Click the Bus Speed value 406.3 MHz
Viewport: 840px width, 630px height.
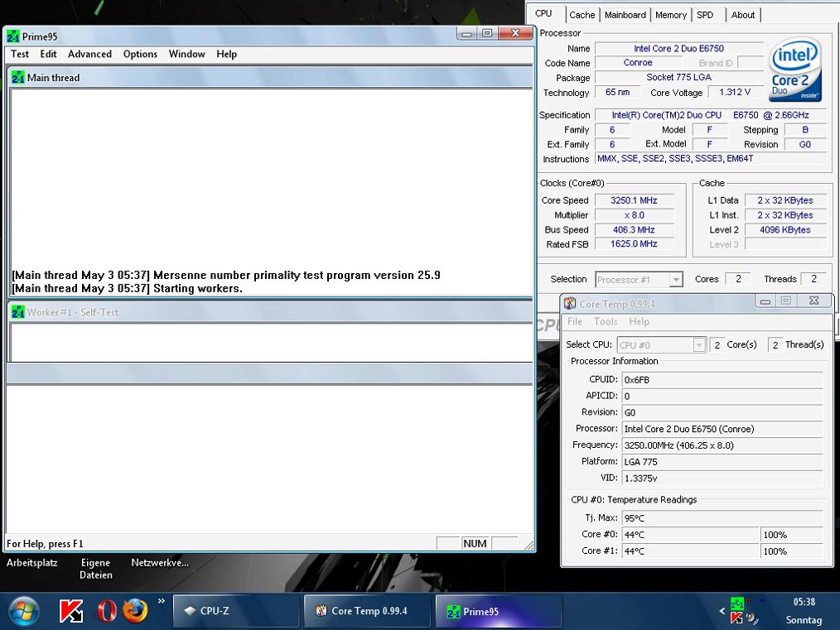634,229
